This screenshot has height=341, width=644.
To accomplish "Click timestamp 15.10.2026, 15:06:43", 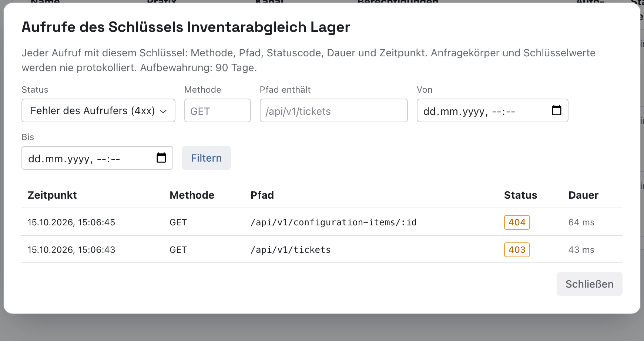I will point(71,250).
